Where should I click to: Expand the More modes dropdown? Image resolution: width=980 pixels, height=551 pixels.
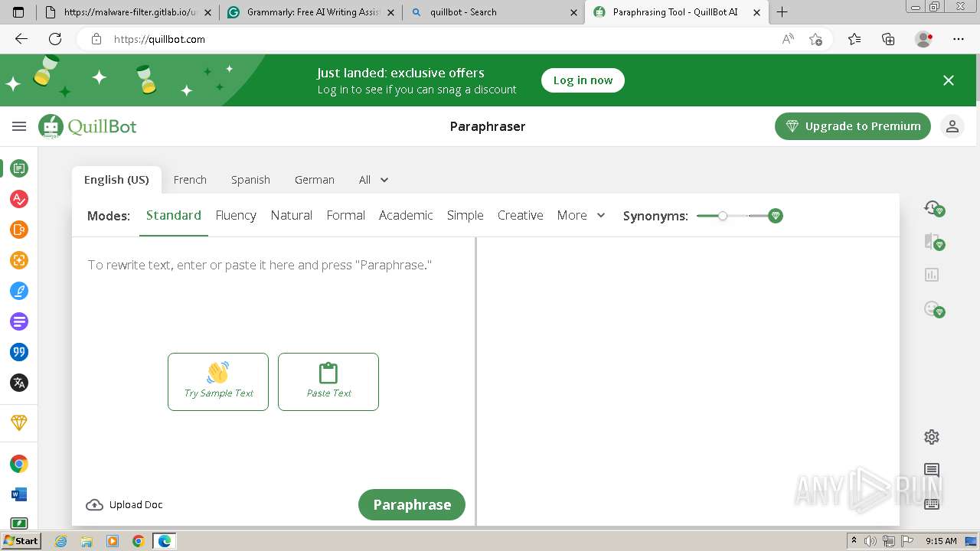pos(581,216)
